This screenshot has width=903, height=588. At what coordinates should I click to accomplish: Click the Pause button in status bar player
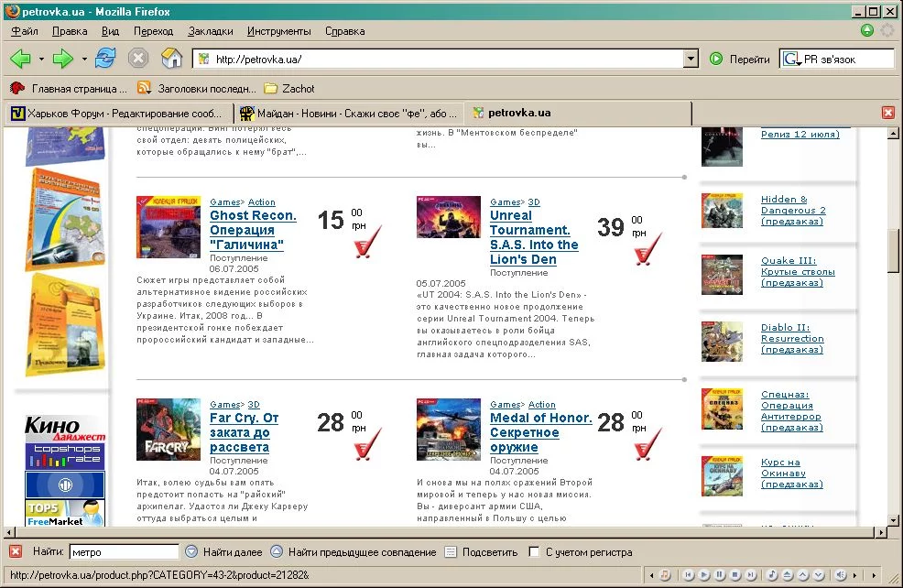(x=719, y=575)
